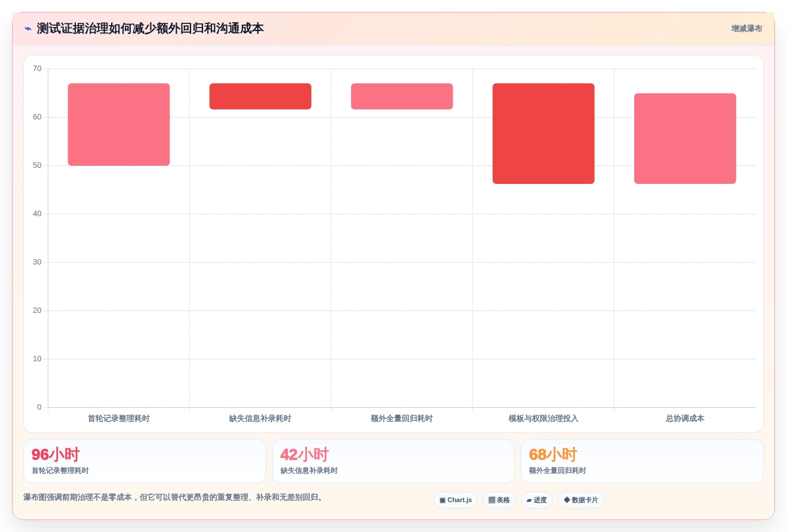The height and width of the screenshot is (532, 787).
Task: Click the 68小时 stat card
Action: click(x=642, y=461)
